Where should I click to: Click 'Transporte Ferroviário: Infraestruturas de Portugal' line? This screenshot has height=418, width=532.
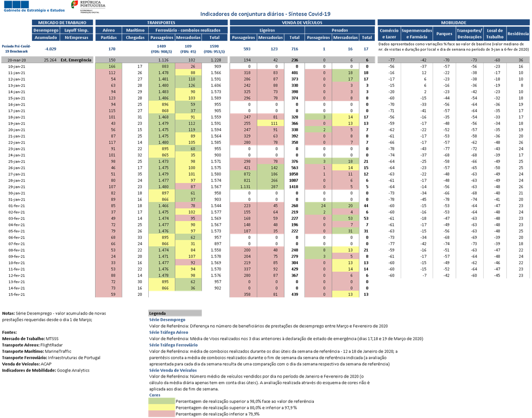(51, 357)
